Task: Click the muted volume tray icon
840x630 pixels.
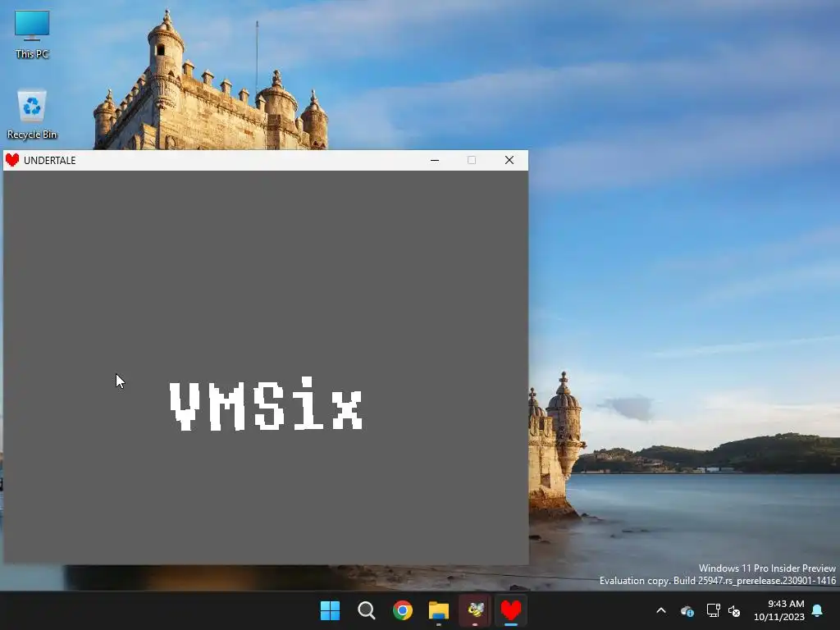Action: 734,610
